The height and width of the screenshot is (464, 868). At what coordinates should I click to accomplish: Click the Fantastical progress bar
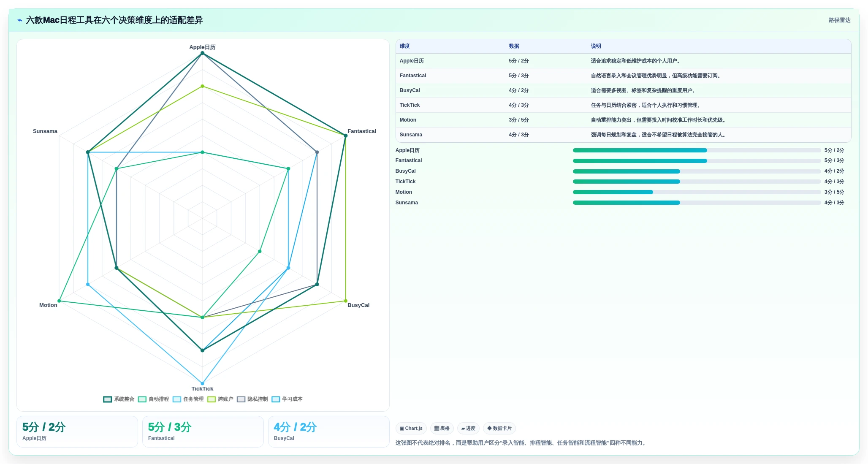(697, 161)
